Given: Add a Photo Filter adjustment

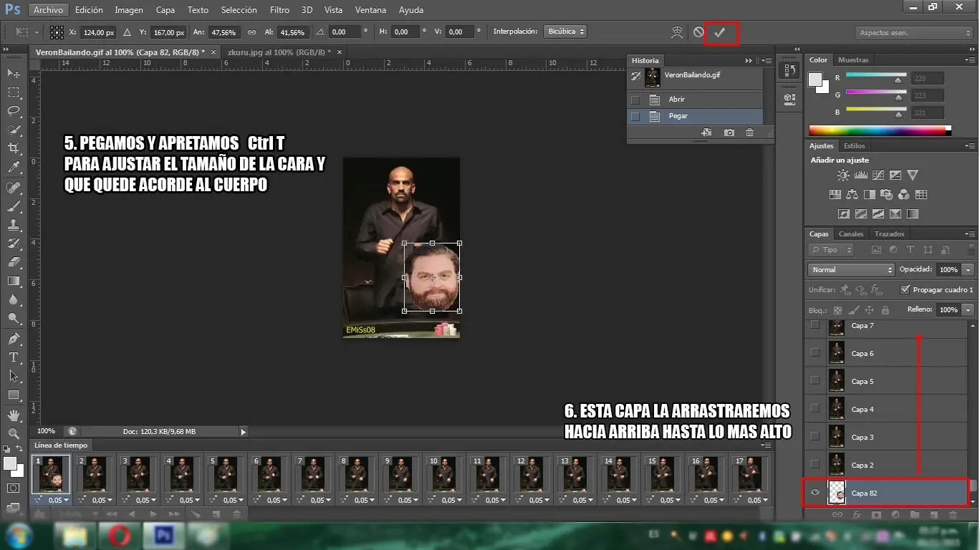Looking at the screenshot, I should 887,194.
